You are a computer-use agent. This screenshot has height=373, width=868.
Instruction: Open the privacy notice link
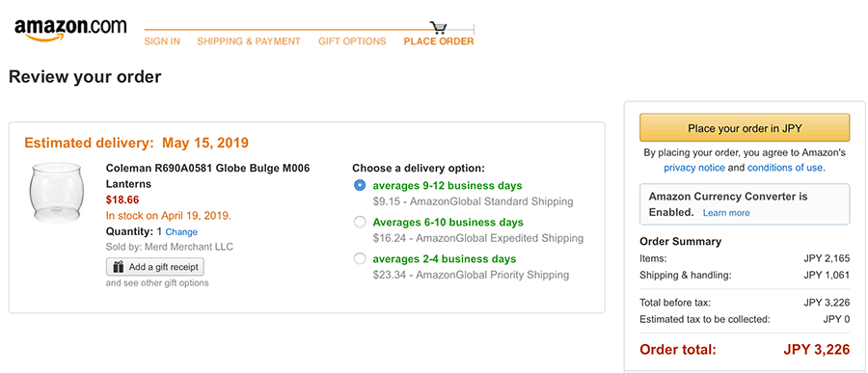pos(694,168)
